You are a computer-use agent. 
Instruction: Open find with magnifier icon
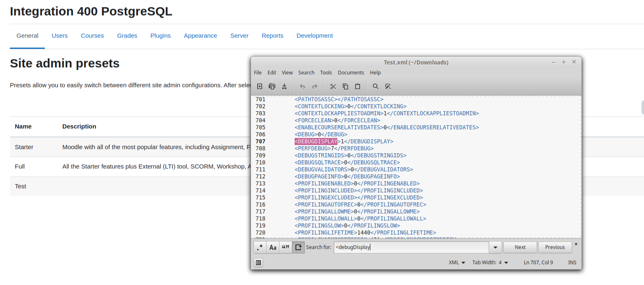375,86
